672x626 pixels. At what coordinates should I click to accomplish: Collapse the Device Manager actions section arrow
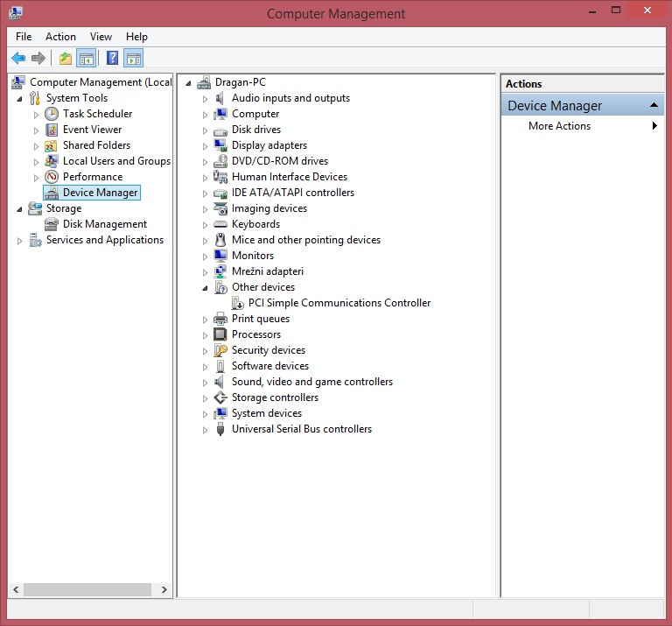tap(654, 105)
